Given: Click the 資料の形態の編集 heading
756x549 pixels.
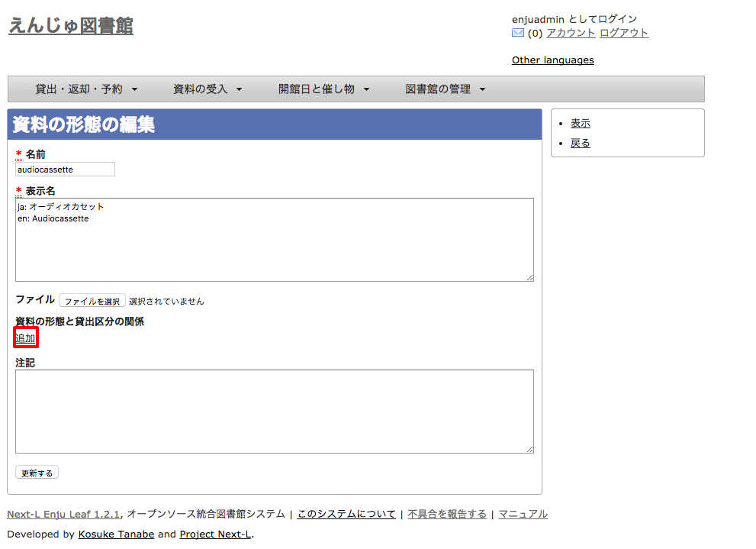Looking at the screenshot, I should coord(83,124).
